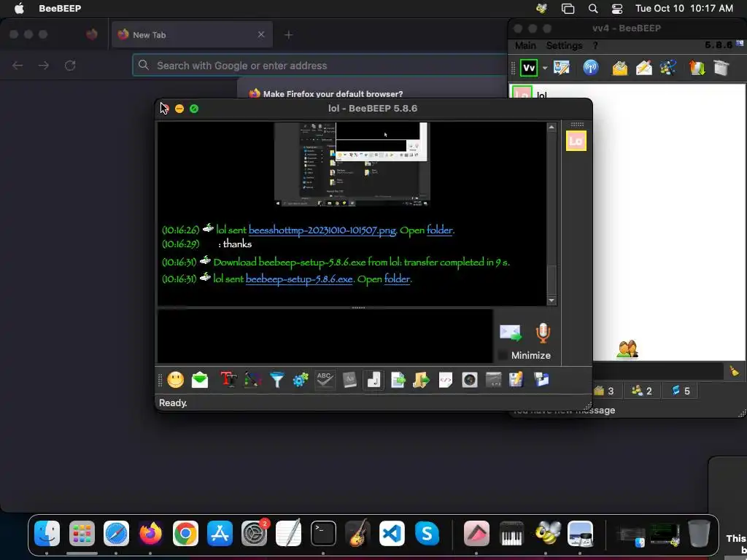Click the Firefox reload button
This screenshot has width=747, height=560.
[70, 66]
